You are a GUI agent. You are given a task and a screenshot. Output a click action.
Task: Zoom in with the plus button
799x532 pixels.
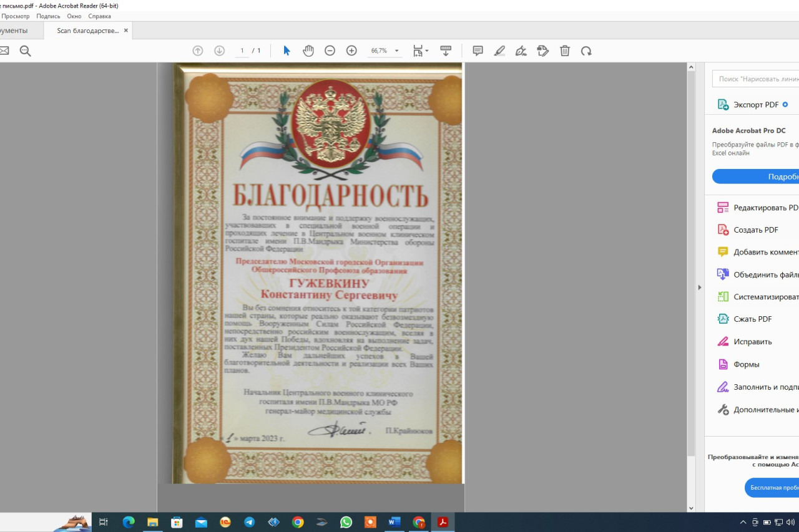point(351,51)
